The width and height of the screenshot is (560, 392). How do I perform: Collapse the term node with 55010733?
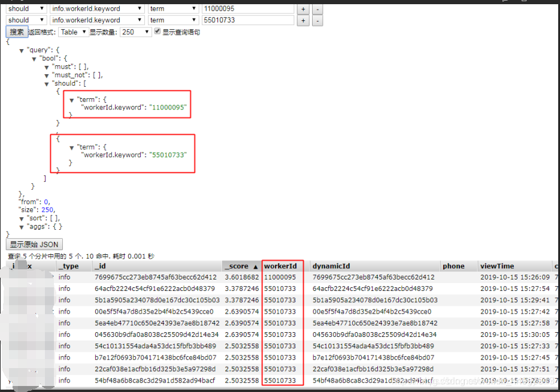click(x=71, y=148)
